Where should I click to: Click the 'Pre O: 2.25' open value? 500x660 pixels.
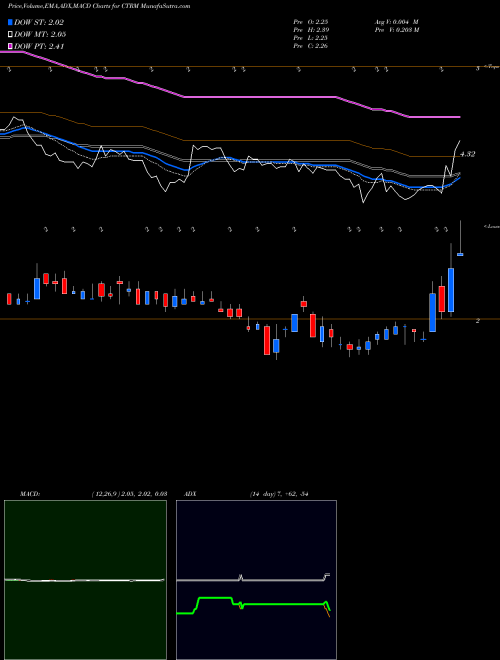coord(311,22)
